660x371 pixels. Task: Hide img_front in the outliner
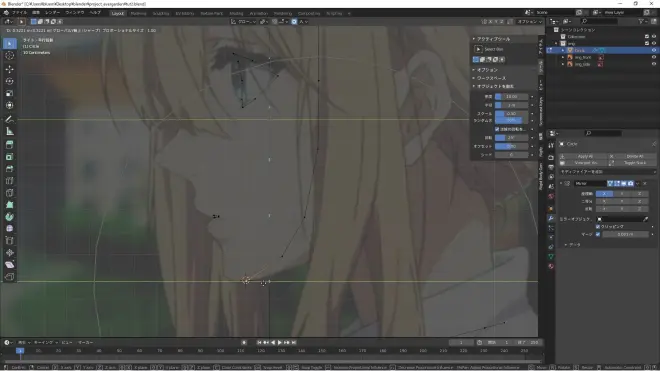click(x=654, y=57)
